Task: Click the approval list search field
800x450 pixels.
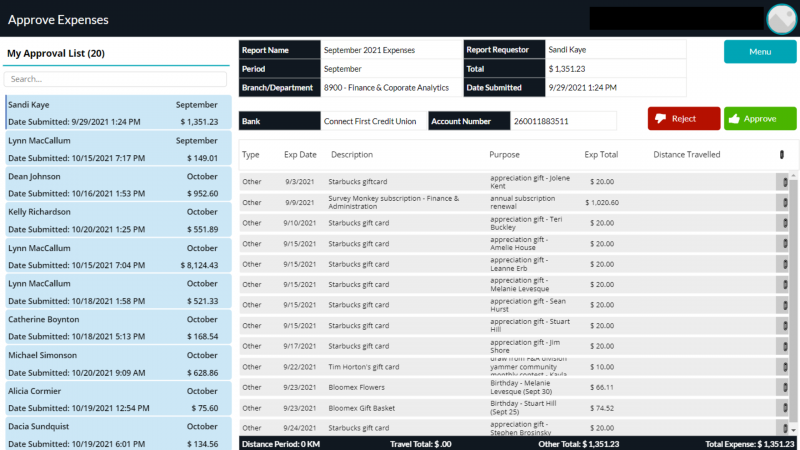Action: tap(115, 79)
